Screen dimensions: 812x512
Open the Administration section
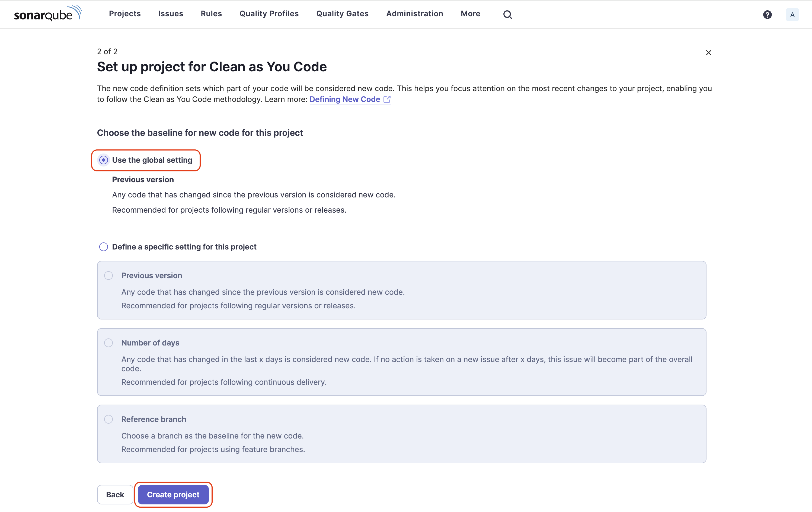[x=414, y=14]
